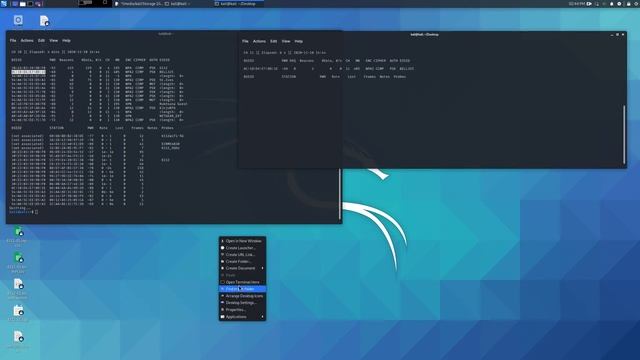
Task: Open Edit menu in the ~/Desktop terminal
Action: (x=273, y=41)
